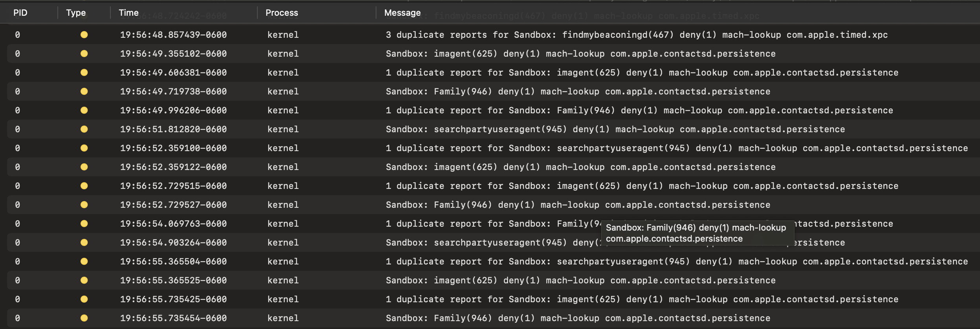
Task: Sort logs by the PID column header
Action: tap(20, 13)
